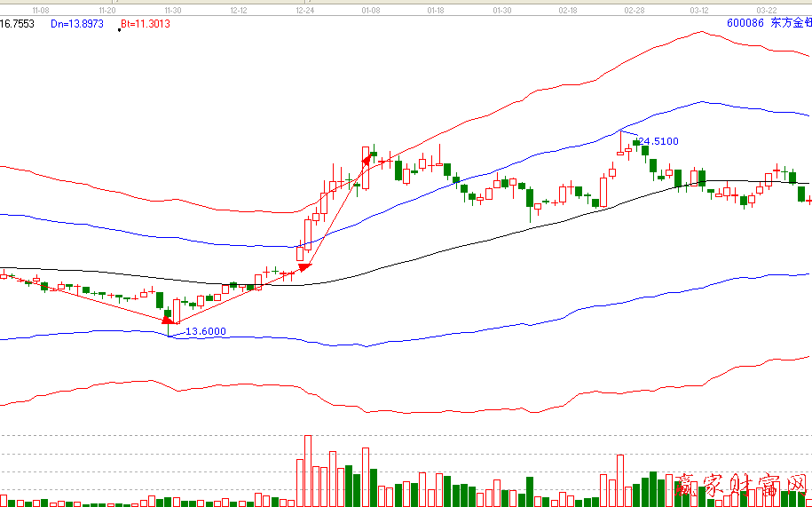812x507 pixels.
Task: Click the red arrowhead near the 12-24 breakout candle
Action: click(x=304, y=265)
